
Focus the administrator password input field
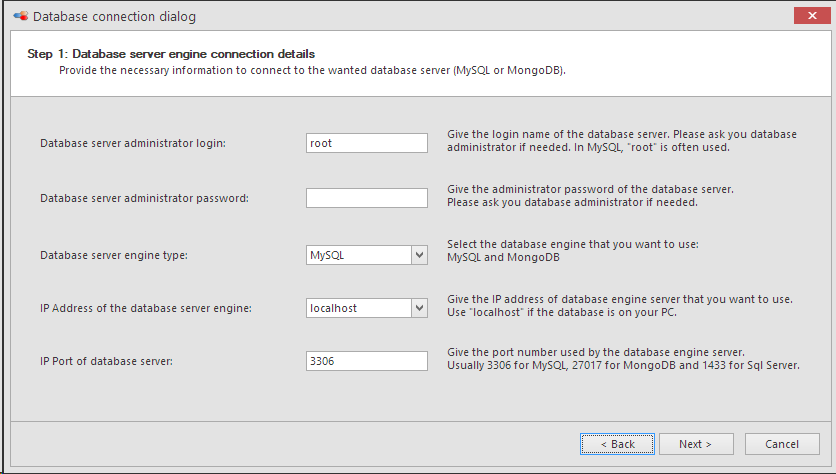367,198
